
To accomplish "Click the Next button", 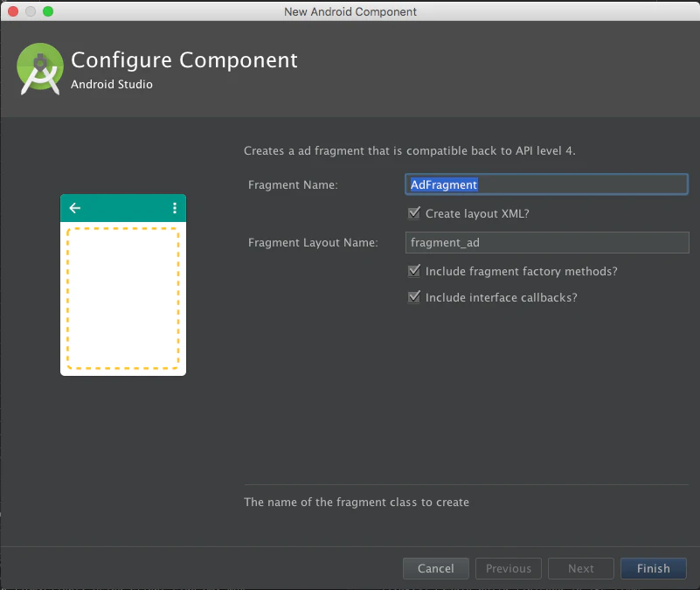I will [581, 568].
